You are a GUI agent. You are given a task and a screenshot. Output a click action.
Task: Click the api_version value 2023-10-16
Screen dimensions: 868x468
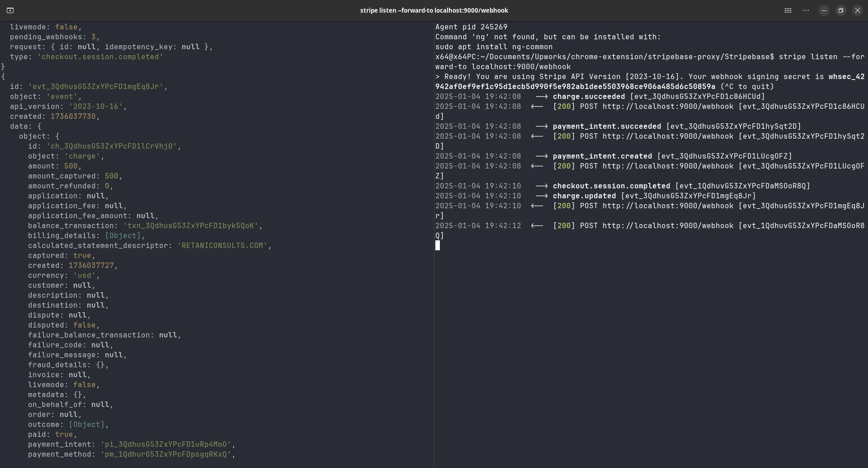98,106
